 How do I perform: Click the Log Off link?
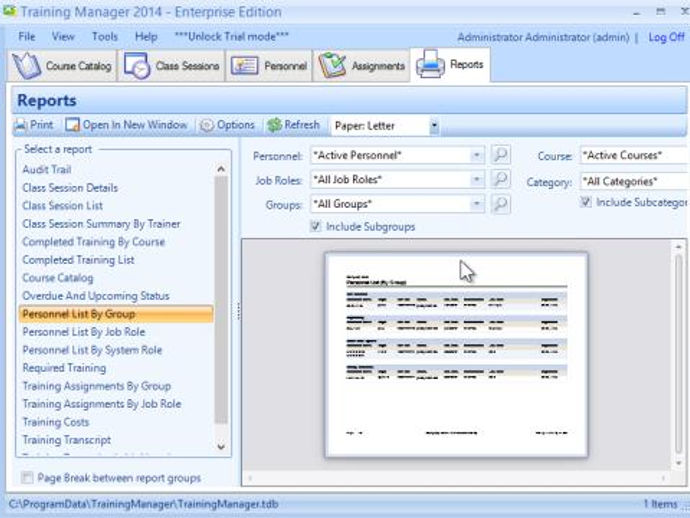click(x=666, y=37)
